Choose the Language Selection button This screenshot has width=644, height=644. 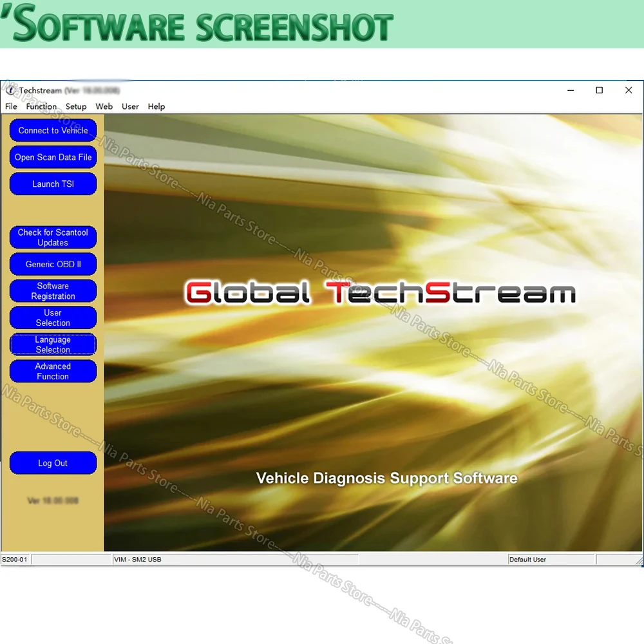click(53, 344)
